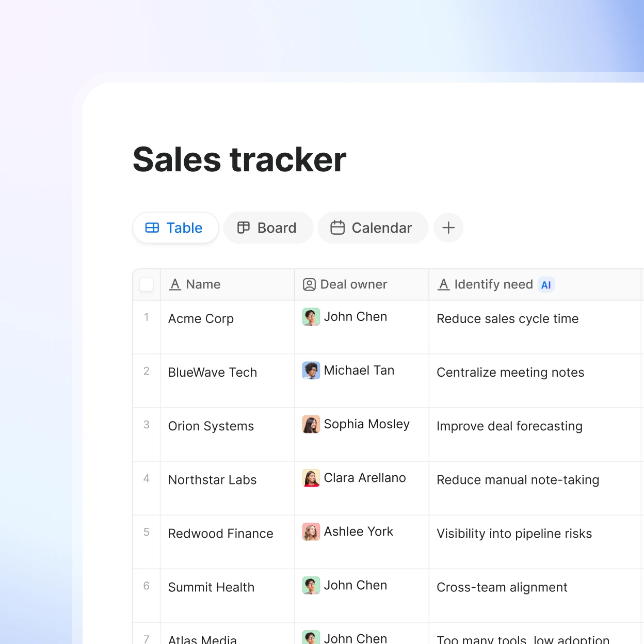
Task: Click the Sales tracker page title
Action: click(239, 159)
